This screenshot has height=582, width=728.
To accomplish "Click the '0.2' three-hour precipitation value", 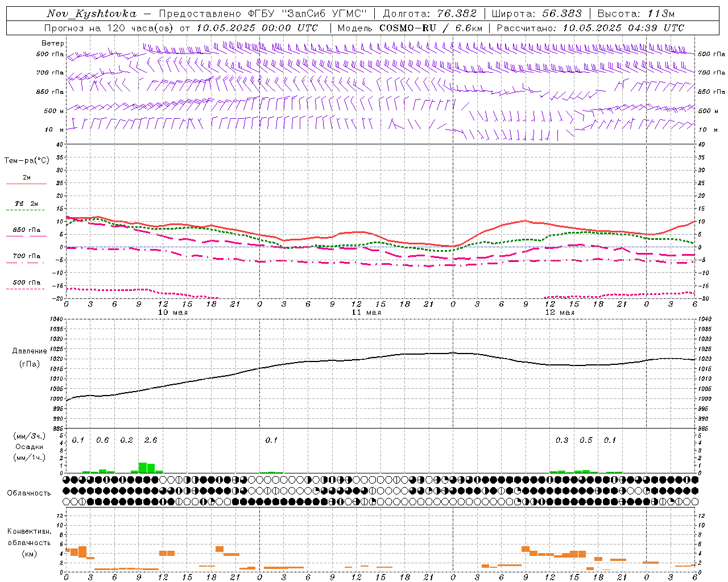I will coord(126,440).
